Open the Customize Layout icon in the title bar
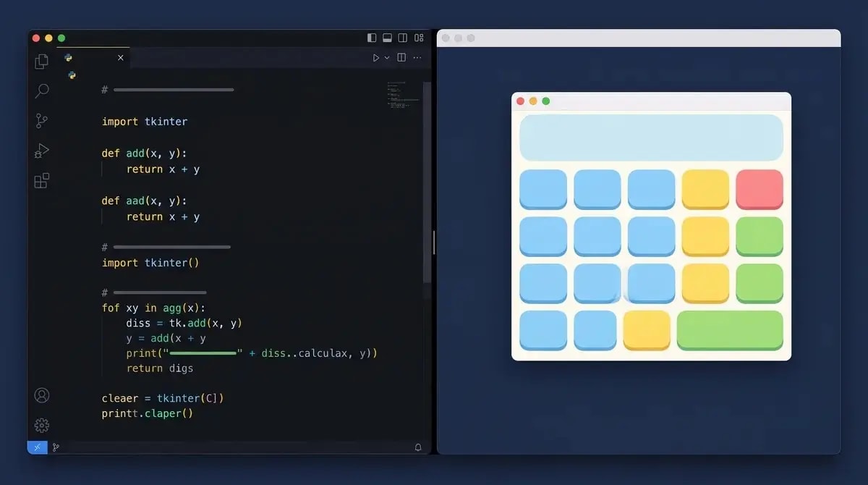Screen dimensions: 868x485 pyautogui.click(x=419, y=38)
